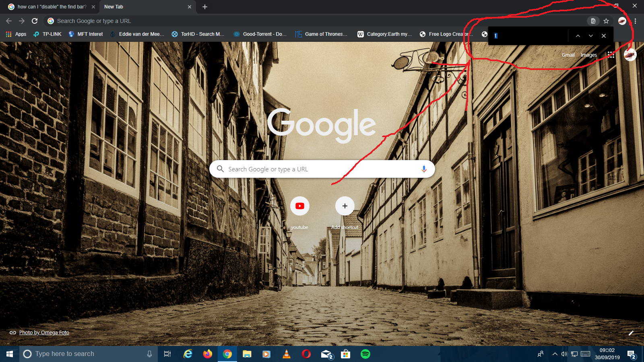Open Photo by Omega Foto link
This screenshot has width=644, height=362.
pos(44,333)
